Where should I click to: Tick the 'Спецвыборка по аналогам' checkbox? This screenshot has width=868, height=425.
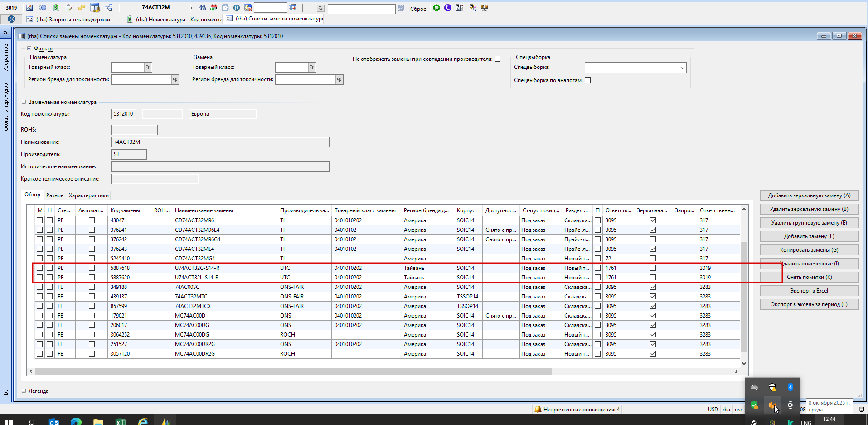[x=588, y=80]
